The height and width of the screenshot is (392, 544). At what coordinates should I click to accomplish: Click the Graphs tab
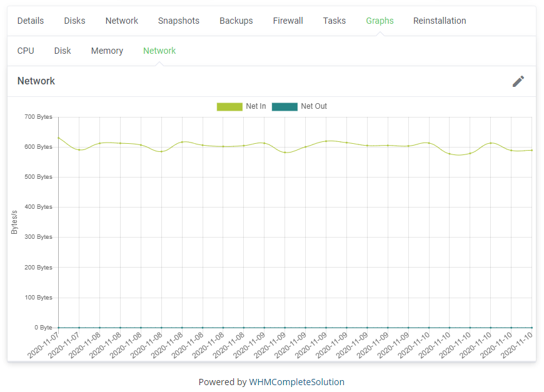pyautogui.click(x=380, y=21)
